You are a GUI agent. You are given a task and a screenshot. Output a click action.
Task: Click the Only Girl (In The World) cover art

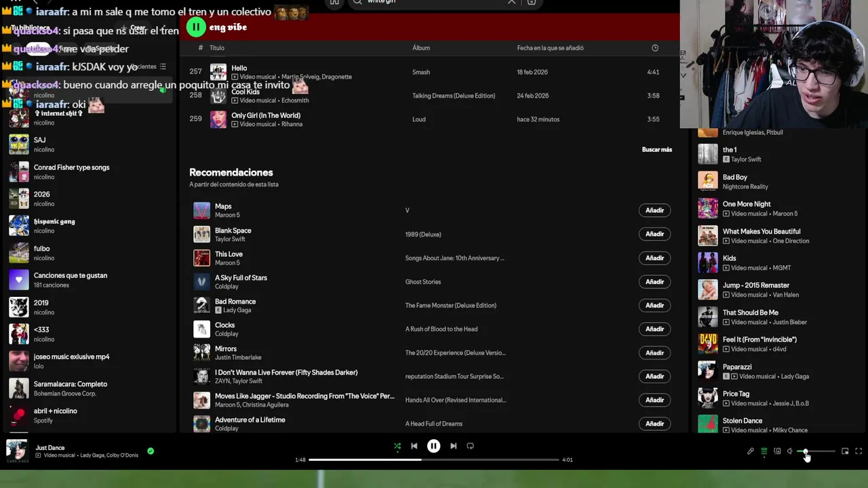coord(218,119)
